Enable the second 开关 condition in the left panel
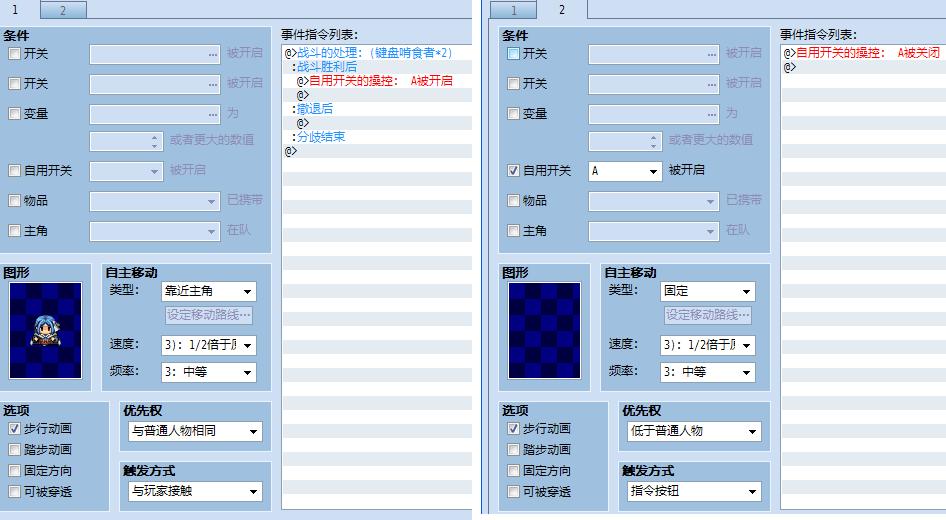The image size is (946, 520). pos(14,84)
